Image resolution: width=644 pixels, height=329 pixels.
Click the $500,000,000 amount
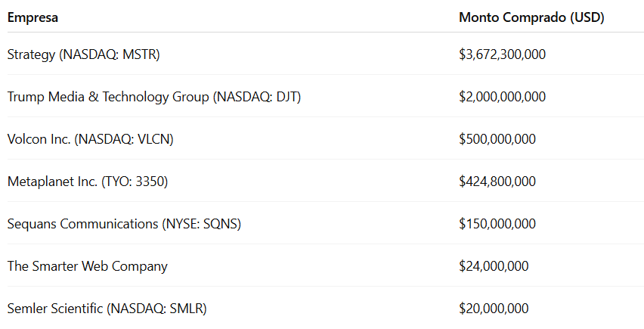tap(497, 139)
